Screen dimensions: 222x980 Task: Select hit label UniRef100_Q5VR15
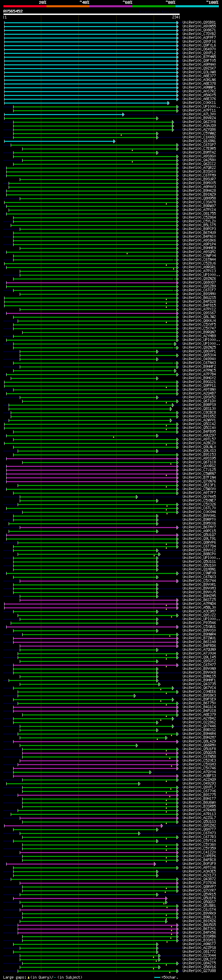199,894
